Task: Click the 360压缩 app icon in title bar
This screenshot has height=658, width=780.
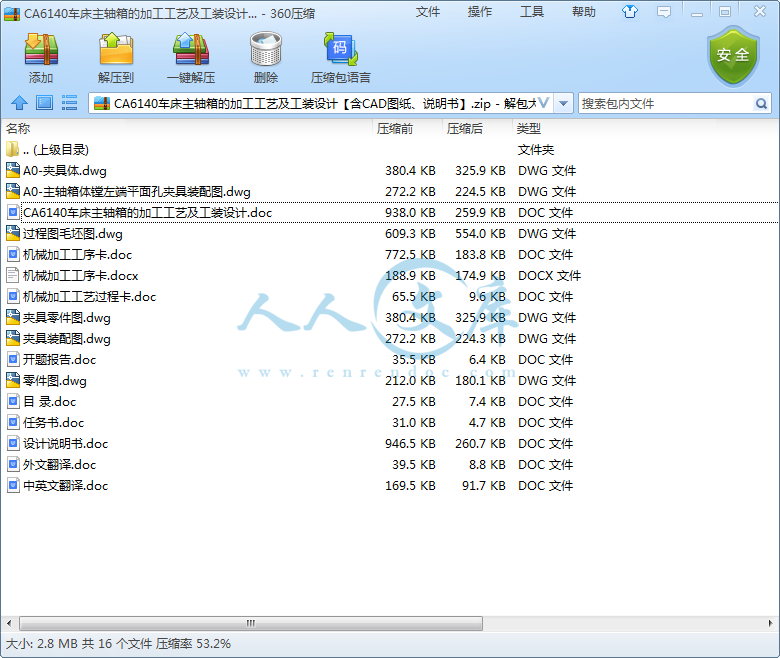Action: pos(12,13)
